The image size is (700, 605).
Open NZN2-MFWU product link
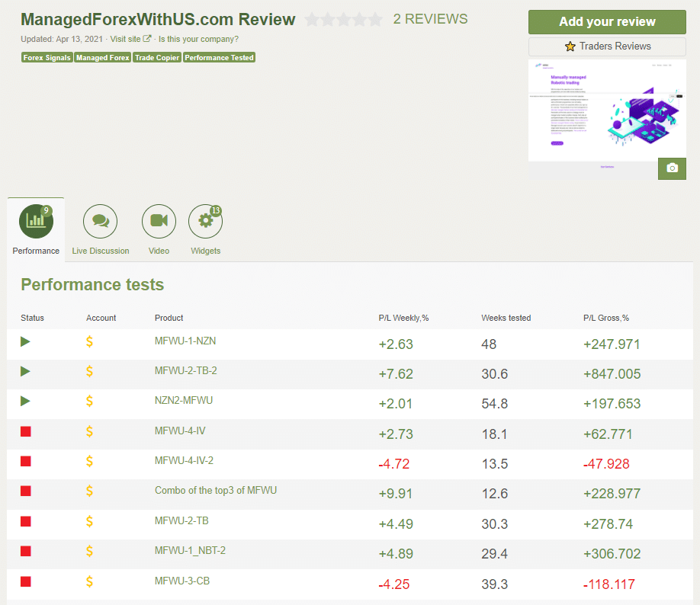[x=184, y=400]
